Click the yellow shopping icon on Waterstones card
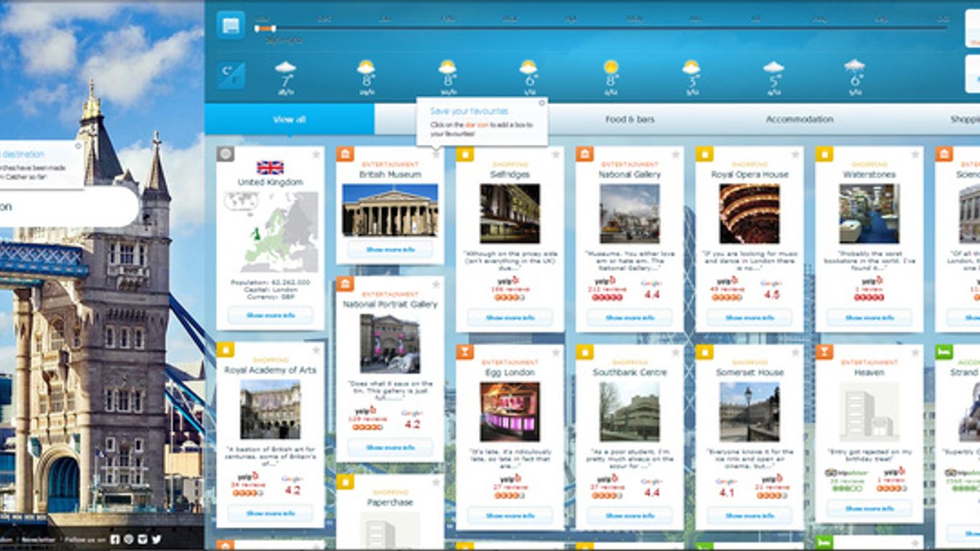Screen dimensions: 980x551 [824, 153]
